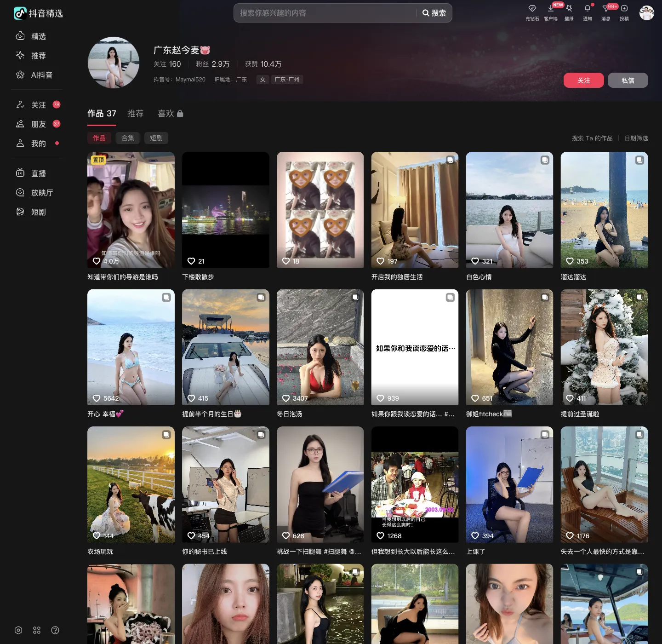The image size is (662, 644).
Task: Open the hexagon settings icon in sidebar footer
Action: (x=18, y=630)
